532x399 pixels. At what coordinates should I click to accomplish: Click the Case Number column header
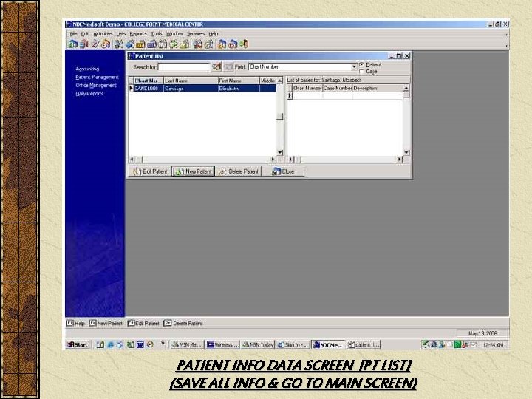click(338, 88)
